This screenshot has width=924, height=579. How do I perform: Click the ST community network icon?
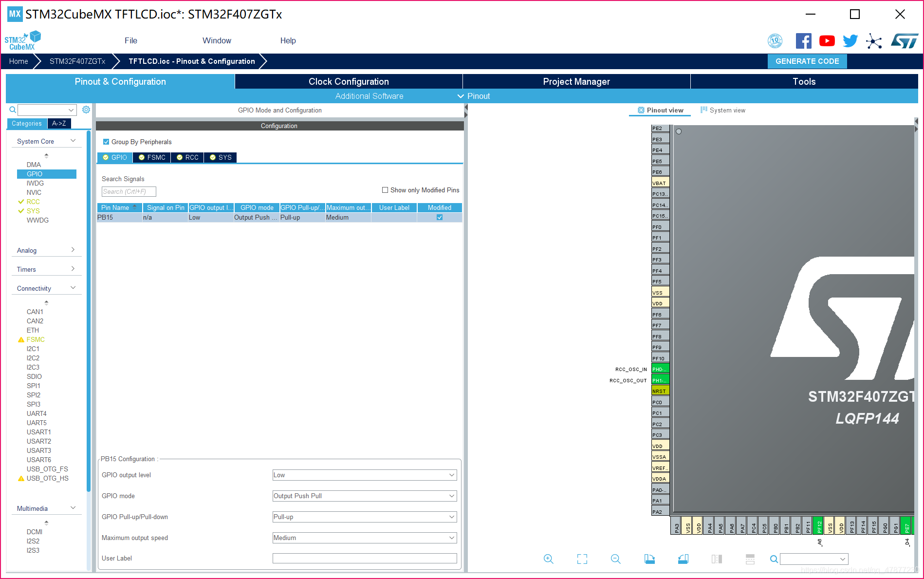pyautogui.click(x=874, y=41)
